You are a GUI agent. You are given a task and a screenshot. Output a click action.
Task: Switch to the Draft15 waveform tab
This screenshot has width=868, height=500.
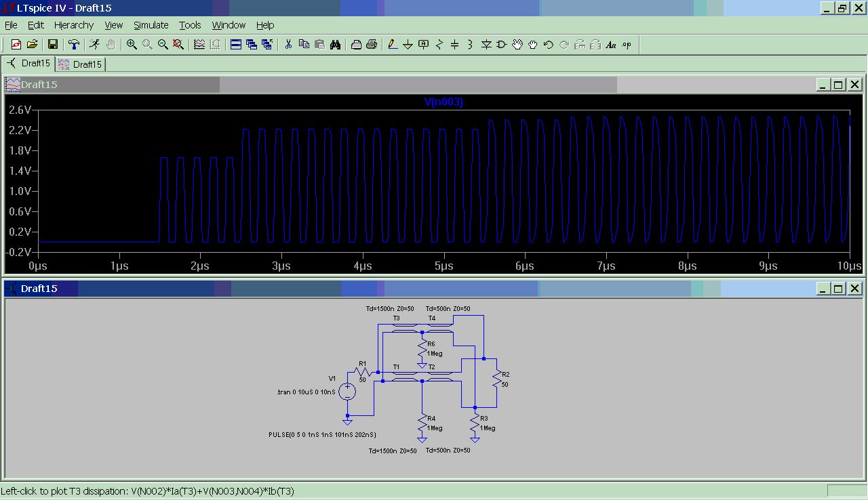tap(81, 64)
